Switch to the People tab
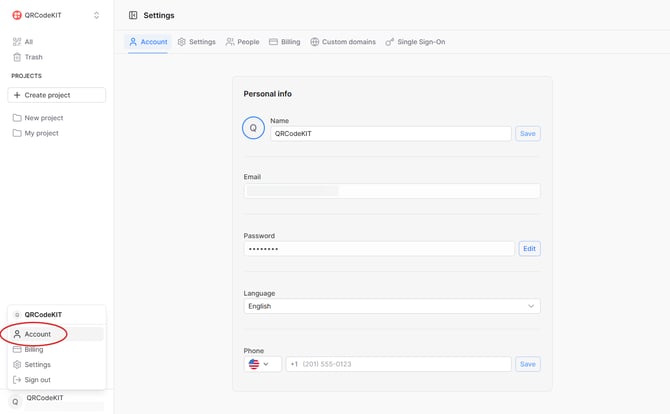 242,42
